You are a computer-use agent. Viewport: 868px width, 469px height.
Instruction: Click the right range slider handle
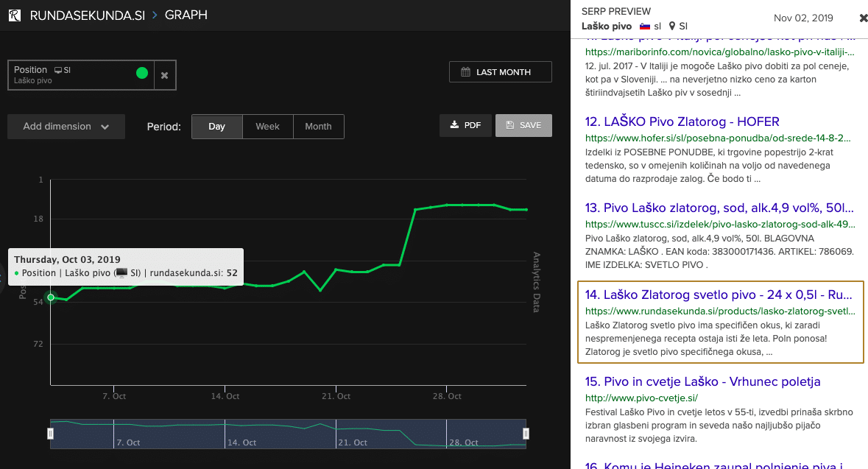[x=526, y=434]
